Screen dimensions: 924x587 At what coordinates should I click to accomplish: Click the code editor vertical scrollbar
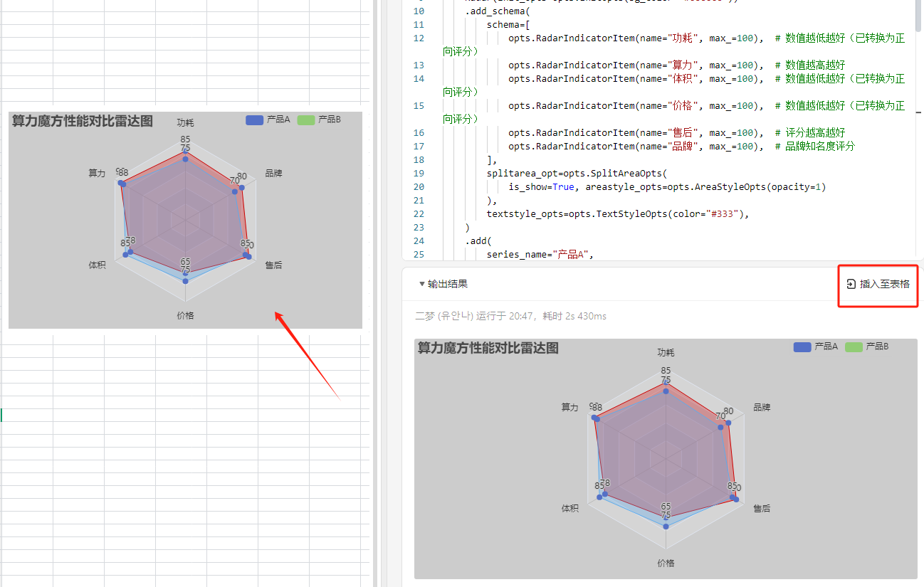point(918,16)
